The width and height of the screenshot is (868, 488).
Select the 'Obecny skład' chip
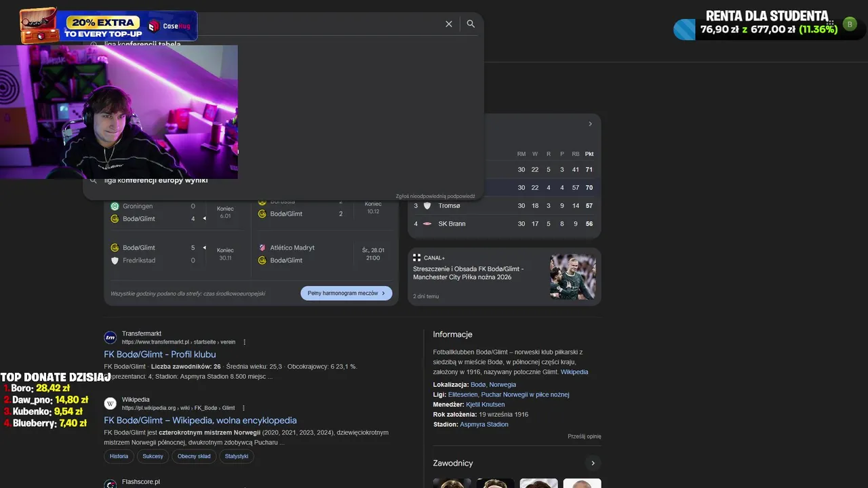[194, 456]
